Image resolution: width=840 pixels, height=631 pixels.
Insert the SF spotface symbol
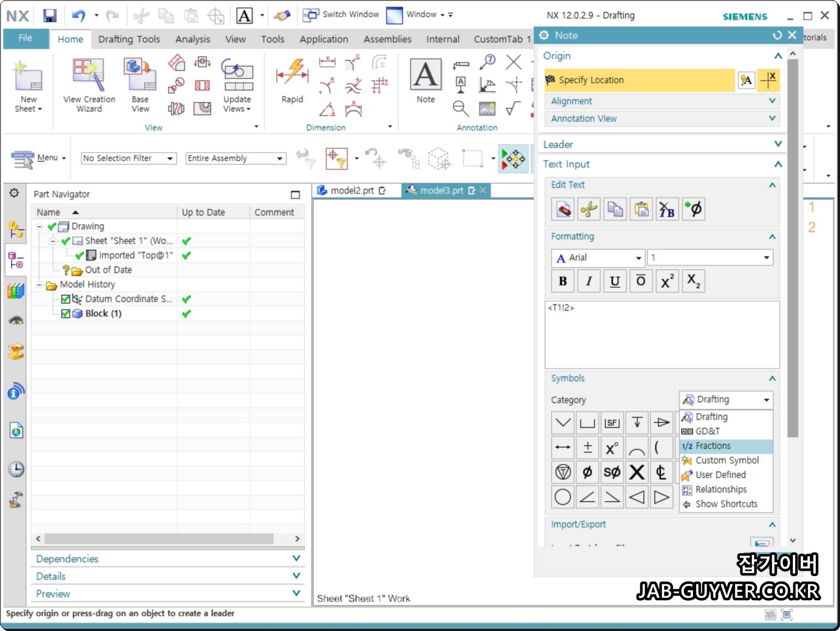(x=612, y=423)
